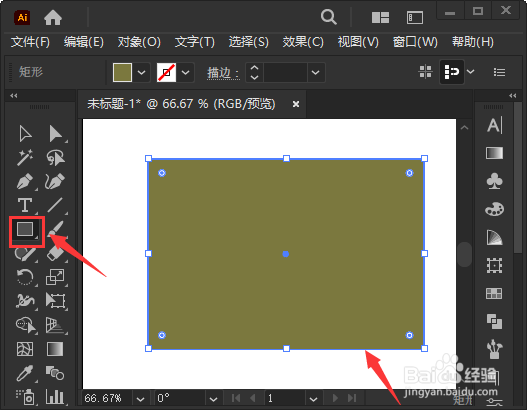Screen dimensions: 527x410
Task: Open the rotation 0° dropdown
Action: tap(213, 399)
